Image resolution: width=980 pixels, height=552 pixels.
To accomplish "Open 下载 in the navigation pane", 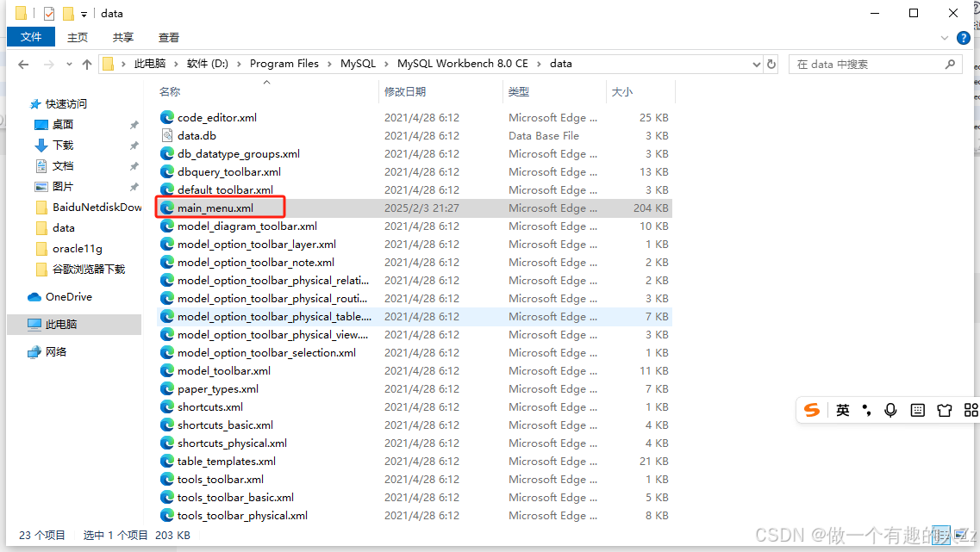I will (63, 145).
